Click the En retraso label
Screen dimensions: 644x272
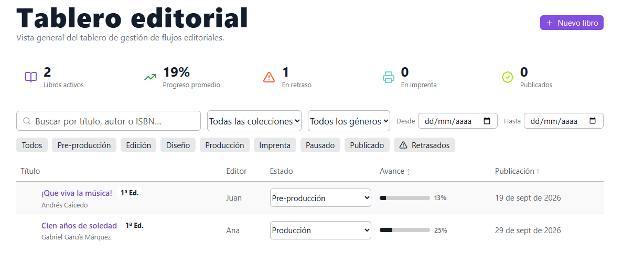click(297, 85)
